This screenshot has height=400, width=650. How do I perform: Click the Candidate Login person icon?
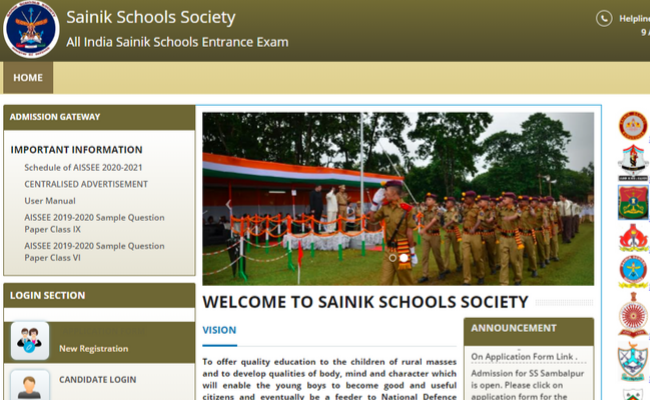pos(30,385)
